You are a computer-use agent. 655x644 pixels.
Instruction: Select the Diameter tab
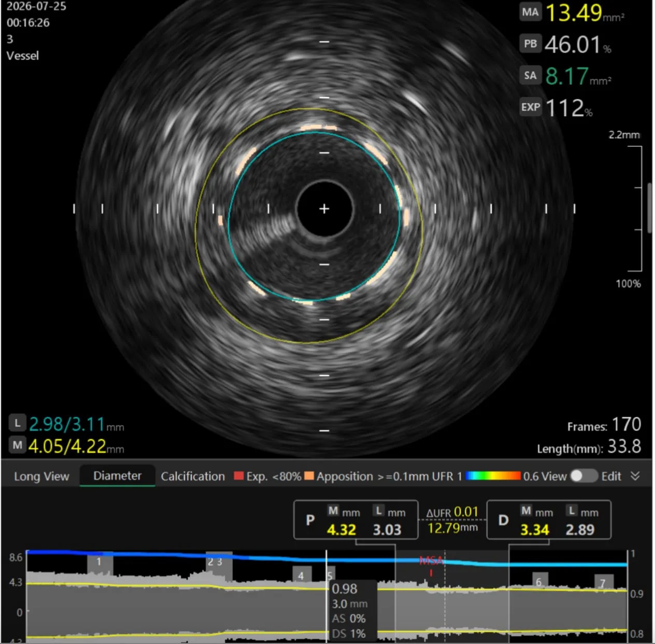point(117,476)
